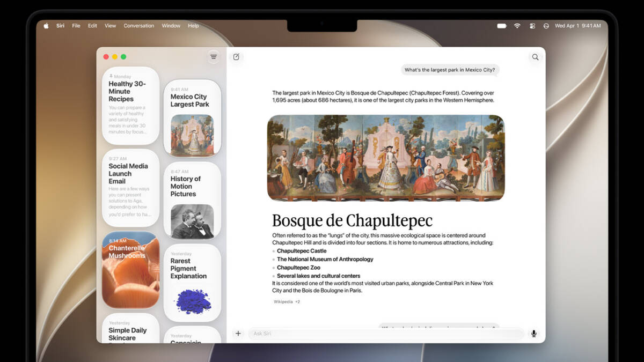
Task: Click the Wikipedia source link
Action: (x=283, y=302)
